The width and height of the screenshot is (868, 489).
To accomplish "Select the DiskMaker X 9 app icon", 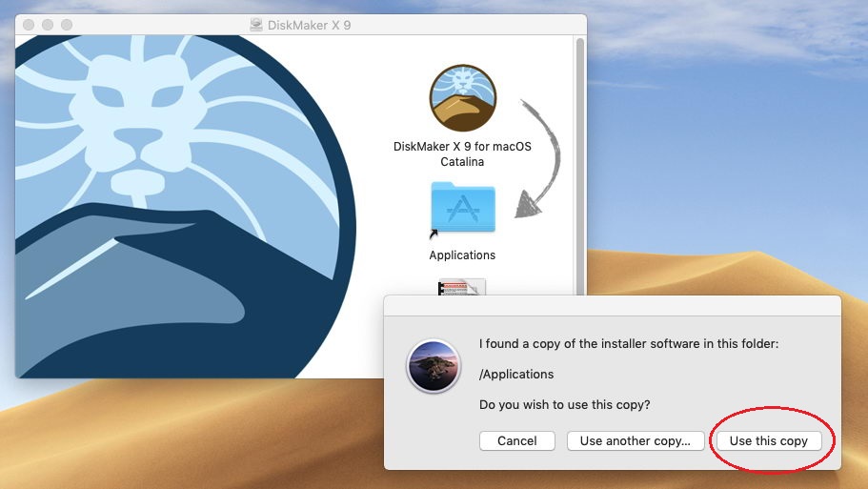I will (463, 98).
